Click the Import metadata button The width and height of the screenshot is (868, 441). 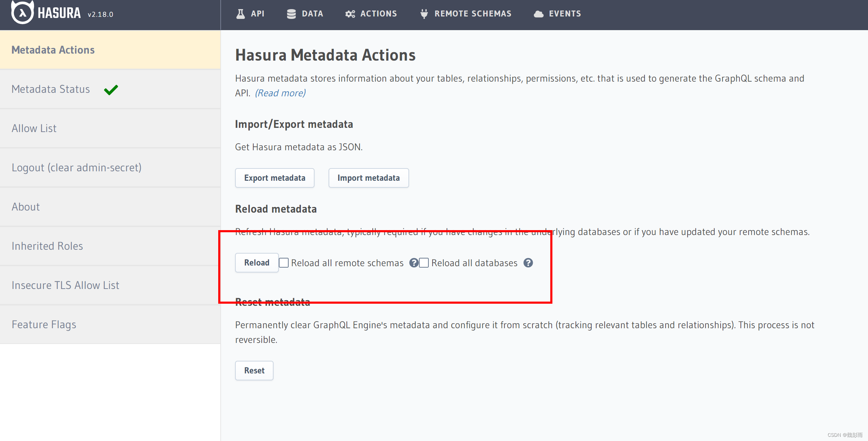(368, 178)
